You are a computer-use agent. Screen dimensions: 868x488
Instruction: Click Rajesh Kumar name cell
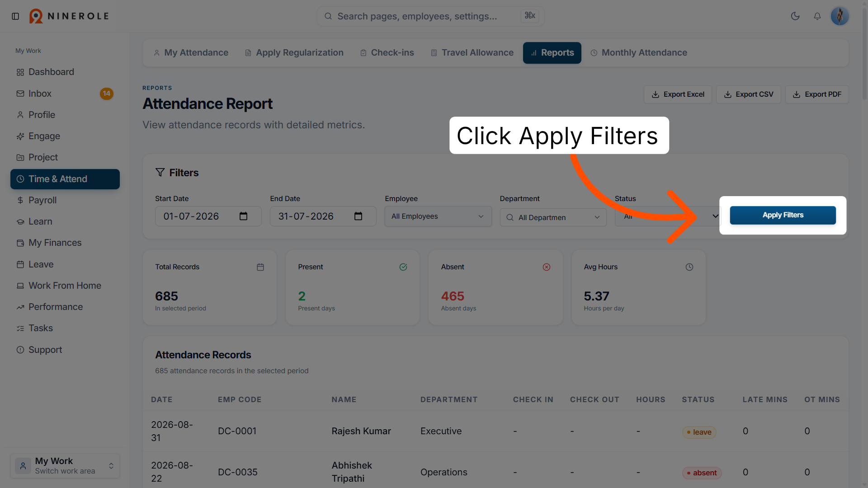pyautogui.click(x=361, y=431)
